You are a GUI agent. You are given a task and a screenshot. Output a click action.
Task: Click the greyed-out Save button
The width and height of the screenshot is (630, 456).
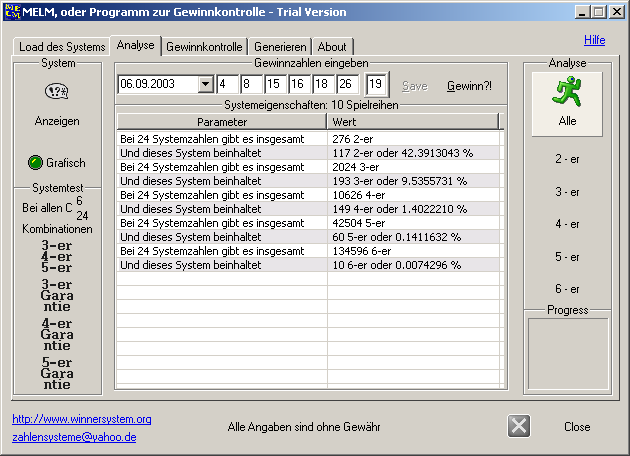(415, 86)
